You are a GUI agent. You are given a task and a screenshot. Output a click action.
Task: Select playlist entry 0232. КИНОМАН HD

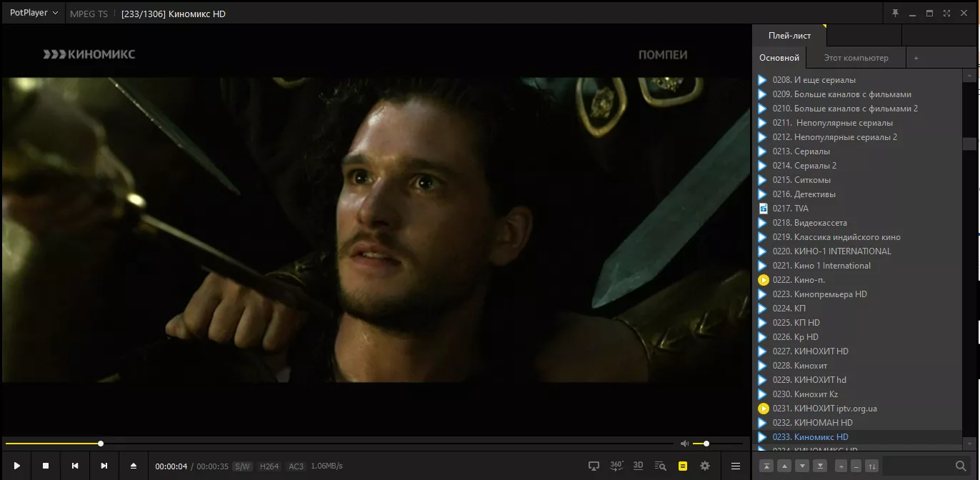click(x=858, y=423)
